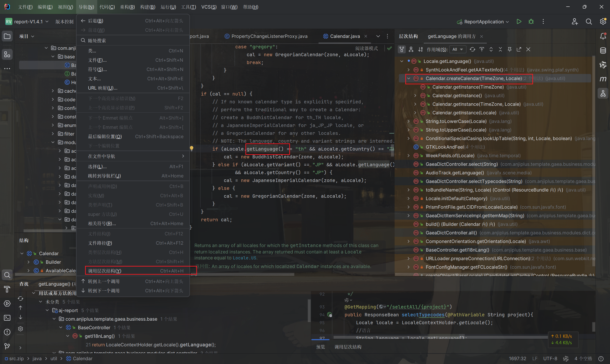Open 在文件中导航 submenu
Image resolution: width=610 pixels, height=364 pixels.
pos(133,156)
